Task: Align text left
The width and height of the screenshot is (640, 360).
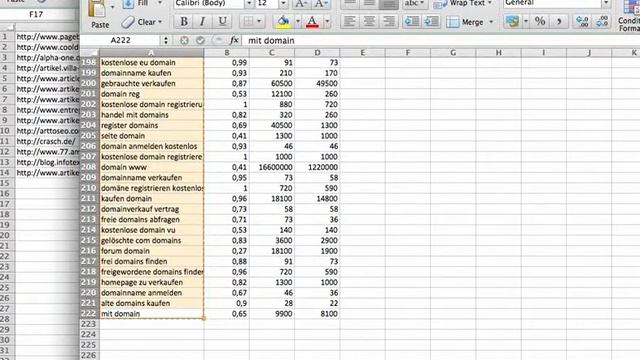Action: point(349,21)
